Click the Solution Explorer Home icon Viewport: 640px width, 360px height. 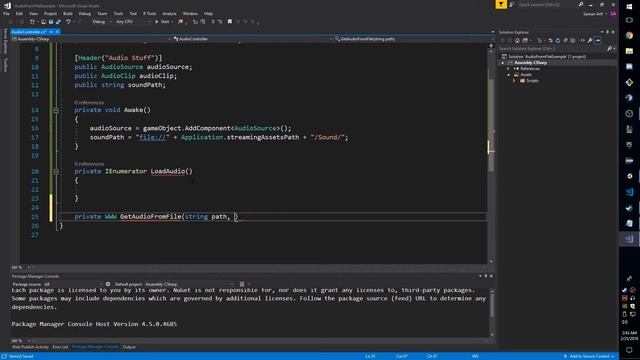517,40
